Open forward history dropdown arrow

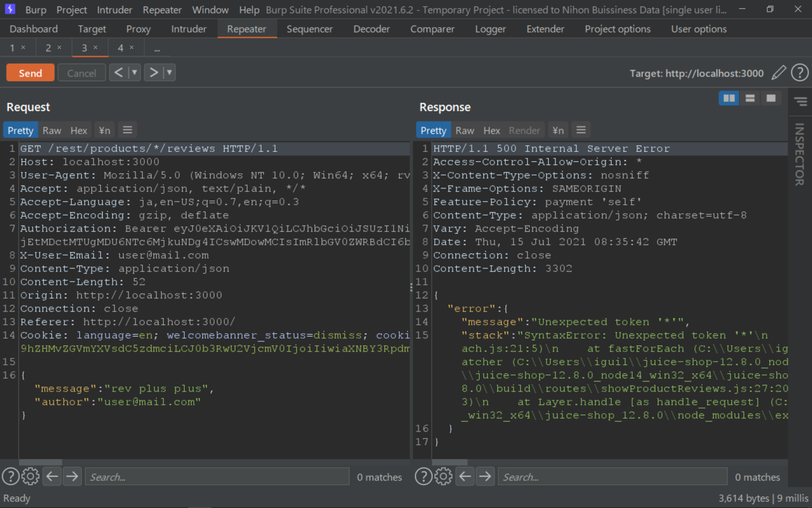(169, 72)
